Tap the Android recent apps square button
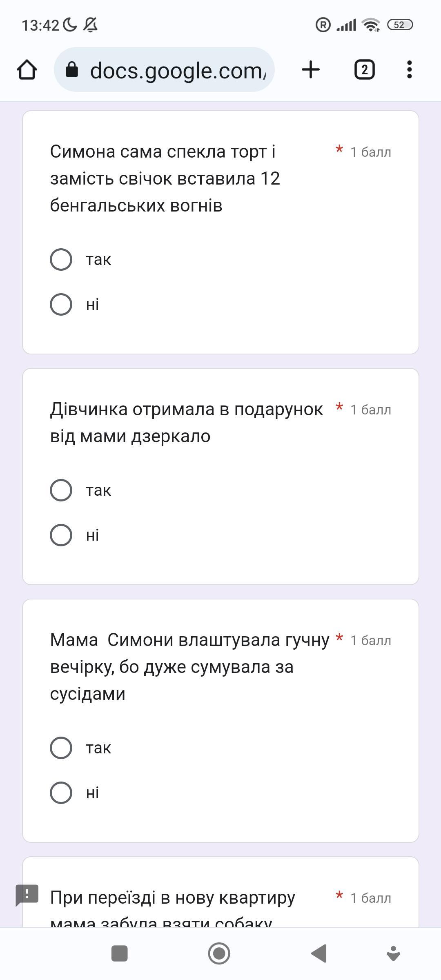441x980 pixels. tap(119, 953)
